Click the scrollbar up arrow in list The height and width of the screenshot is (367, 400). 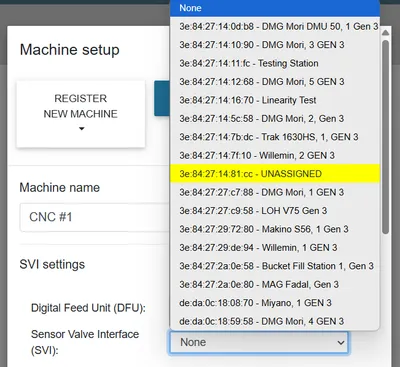tap(385, 33)
